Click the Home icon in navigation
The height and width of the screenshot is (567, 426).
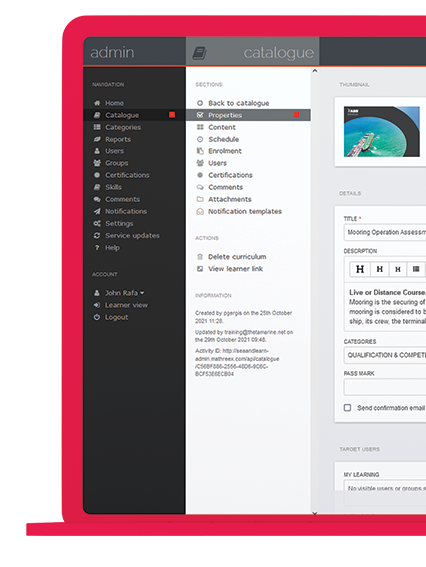point(97,103)
